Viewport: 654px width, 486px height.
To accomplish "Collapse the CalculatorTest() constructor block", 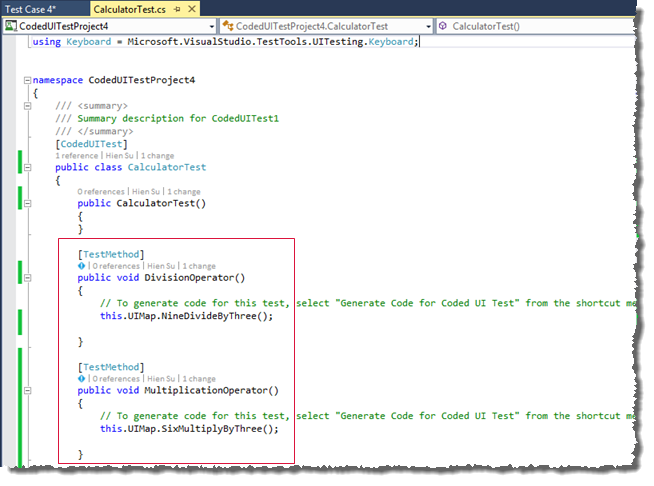I will pyautogui.click(x=28, y=203).
